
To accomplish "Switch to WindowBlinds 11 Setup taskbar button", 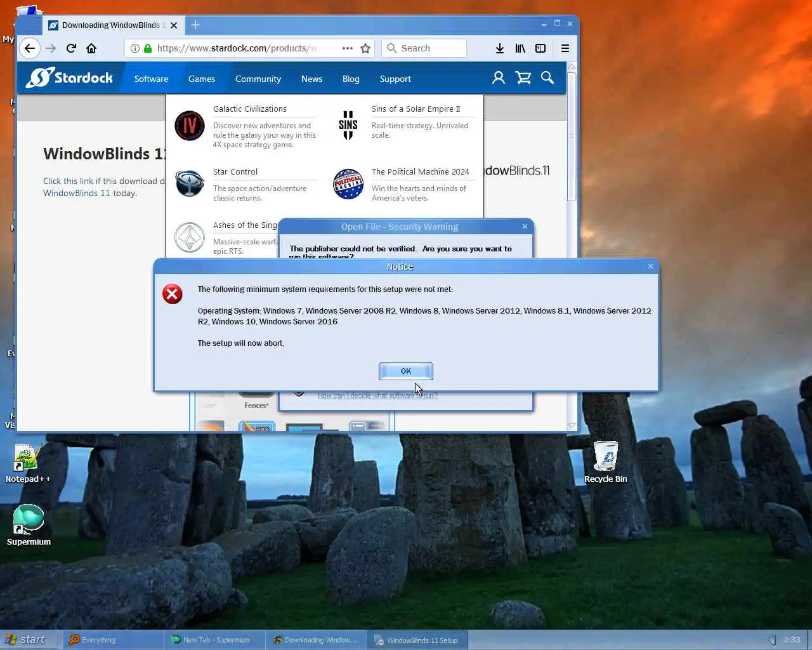I will click(417, 640).
